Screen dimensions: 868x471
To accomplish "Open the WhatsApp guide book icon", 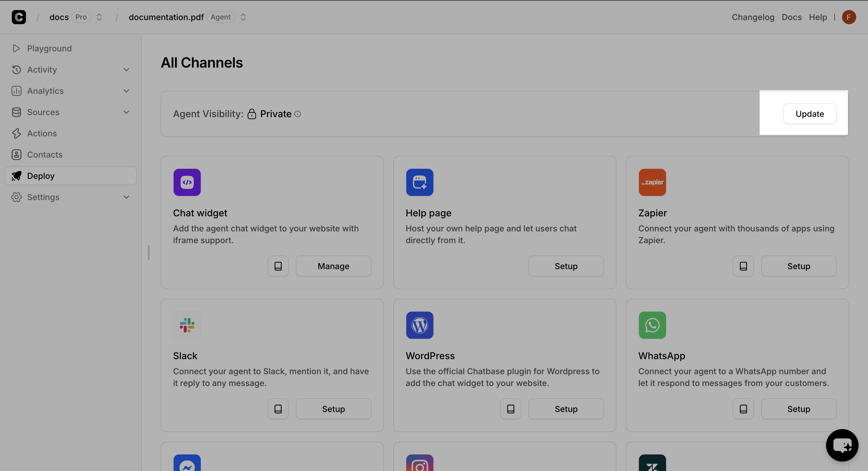I will coord(743,409).
